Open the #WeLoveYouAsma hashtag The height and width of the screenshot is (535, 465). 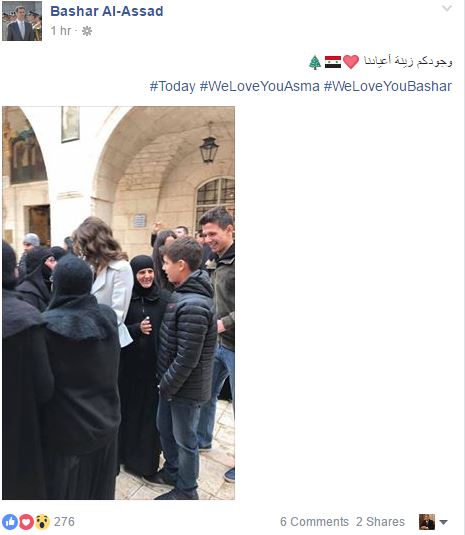click(259, 86)
